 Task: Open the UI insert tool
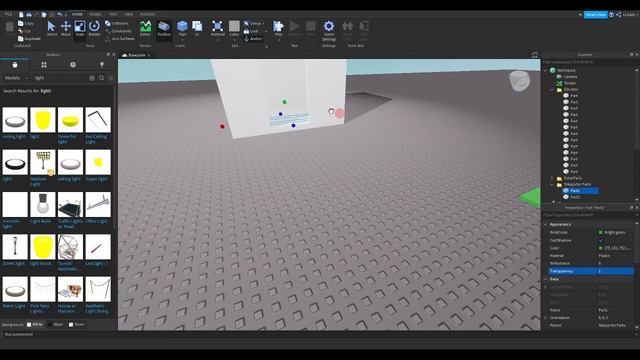197,29
